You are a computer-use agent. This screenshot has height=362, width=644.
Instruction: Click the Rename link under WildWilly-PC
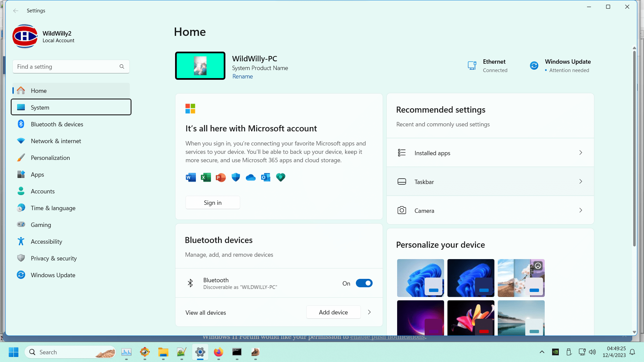coord(243,76)
